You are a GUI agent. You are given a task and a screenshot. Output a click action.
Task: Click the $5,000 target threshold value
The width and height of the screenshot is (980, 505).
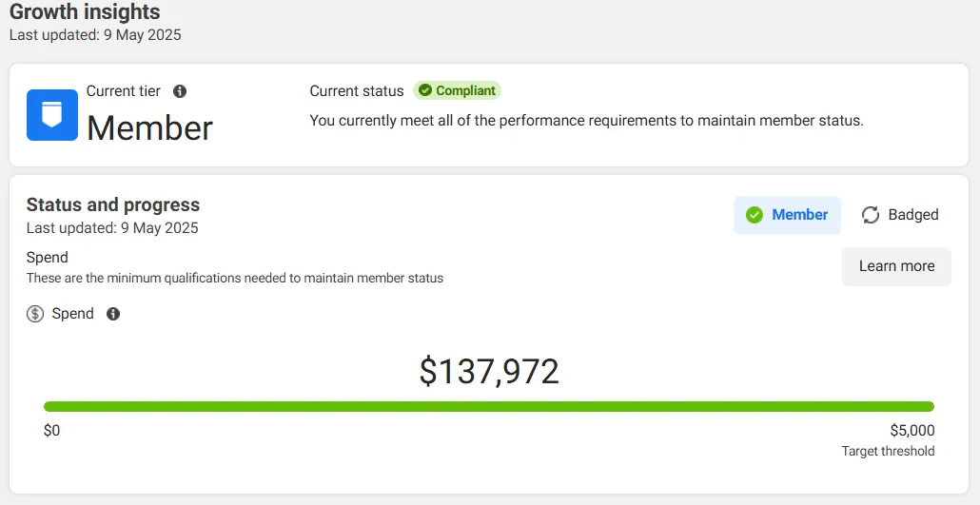click(912, 431)
